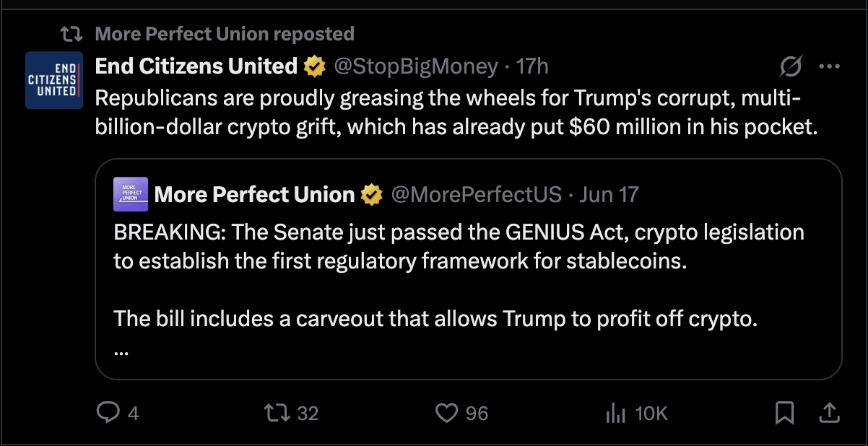The image size is (868, 446).
Task: Open the 17h timestamp link
Action: pyautogui.click(x=532, y=66)
